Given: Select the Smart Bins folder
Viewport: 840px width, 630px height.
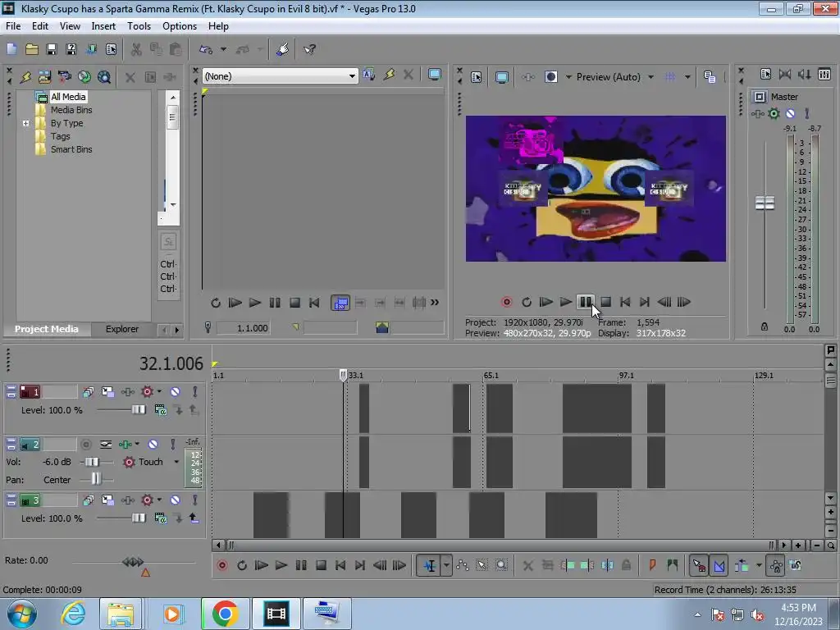Looking at the screenshot, I should [x=71, y=149].
